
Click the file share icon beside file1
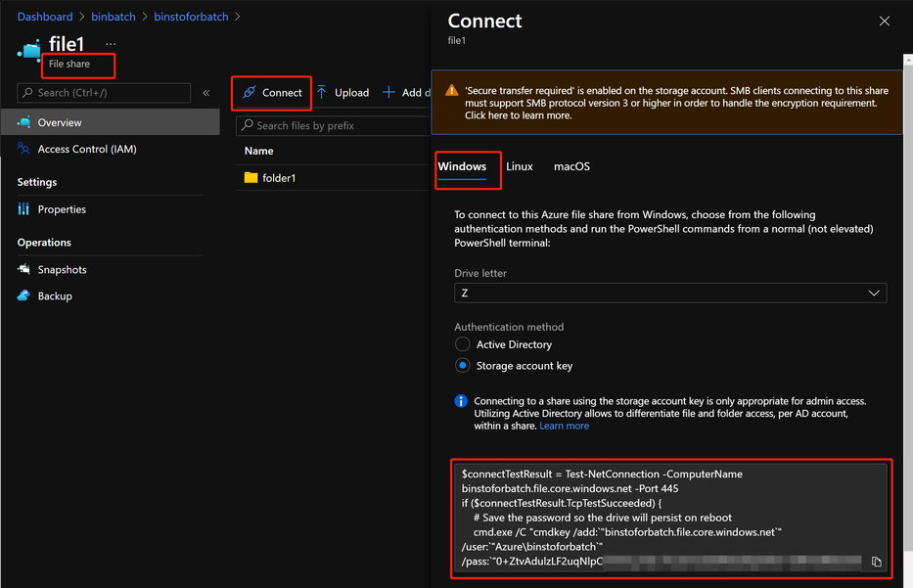coord(29,51)
